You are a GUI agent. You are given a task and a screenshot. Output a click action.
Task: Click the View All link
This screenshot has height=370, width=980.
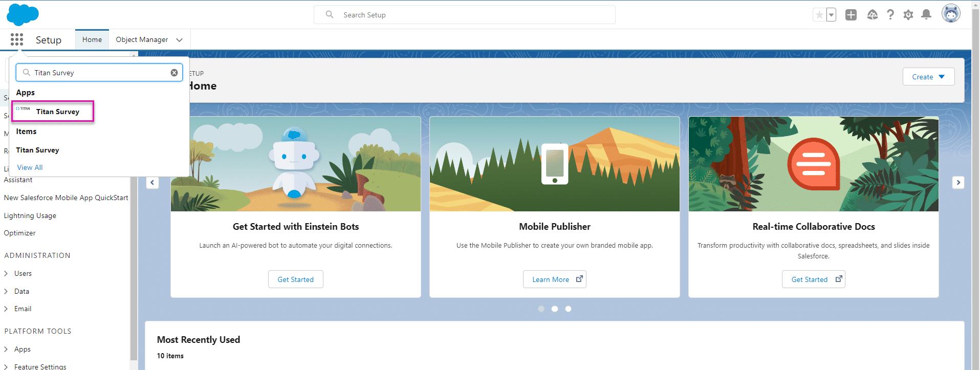pos(30,167)
